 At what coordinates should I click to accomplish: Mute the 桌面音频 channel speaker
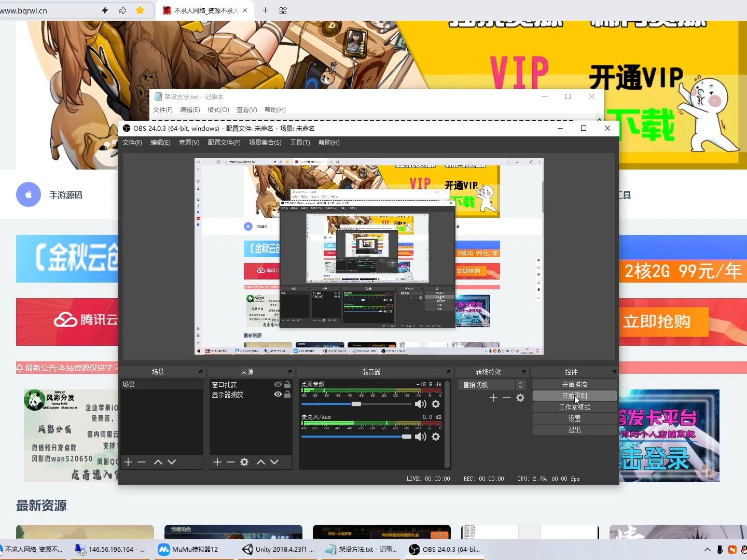[x=421, y=404]
